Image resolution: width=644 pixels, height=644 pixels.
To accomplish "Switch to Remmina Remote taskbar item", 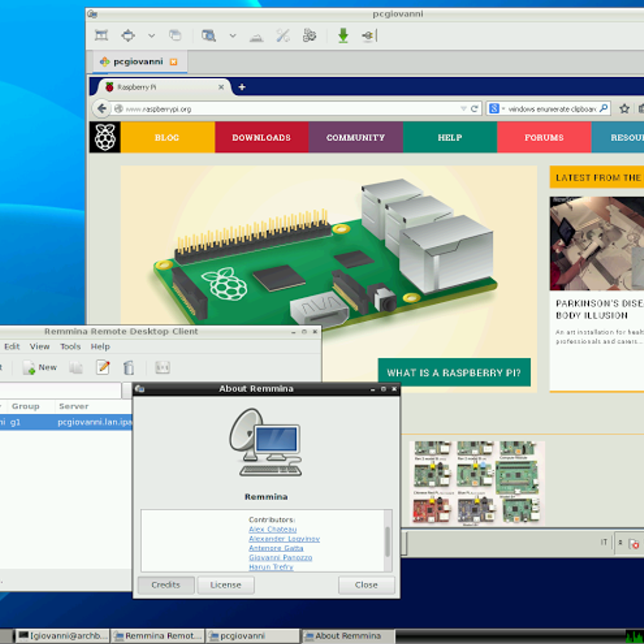I will pyautogui.click(x=158, y=636).
